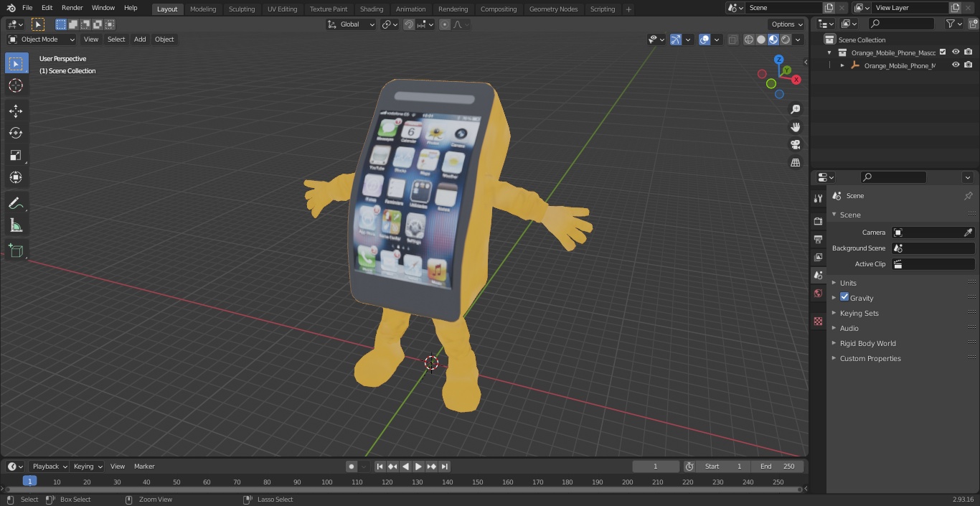Open the Object Mode dropdown
The height and width of the screenshot is (506, 980).
(41, 39)
